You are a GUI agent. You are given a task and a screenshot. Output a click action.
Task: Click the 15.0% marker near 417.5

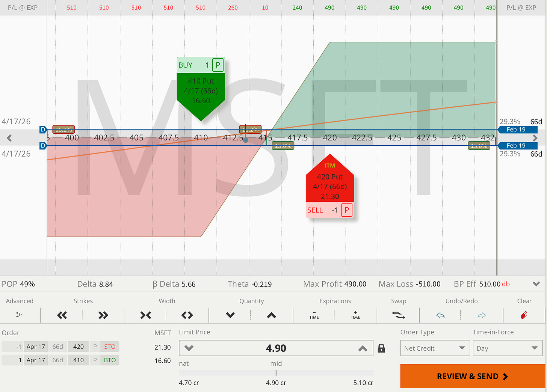(x=283, y=146)
